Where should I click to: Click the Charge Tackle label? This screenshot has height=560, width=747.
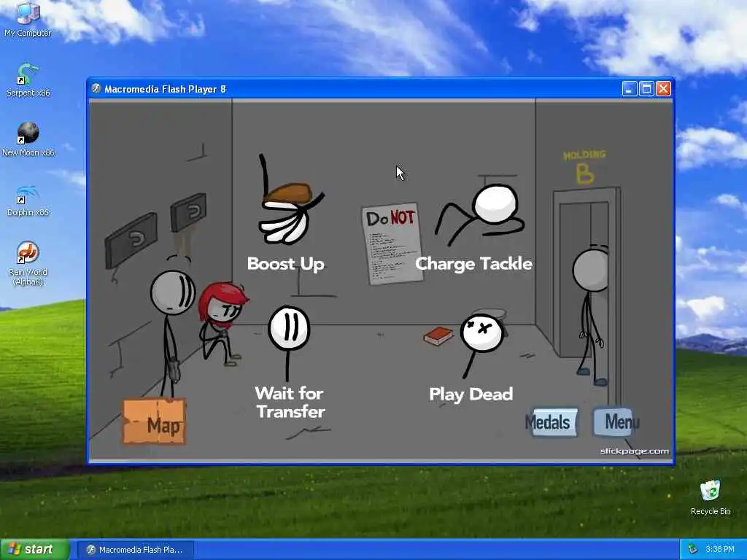tap(474, 263)
